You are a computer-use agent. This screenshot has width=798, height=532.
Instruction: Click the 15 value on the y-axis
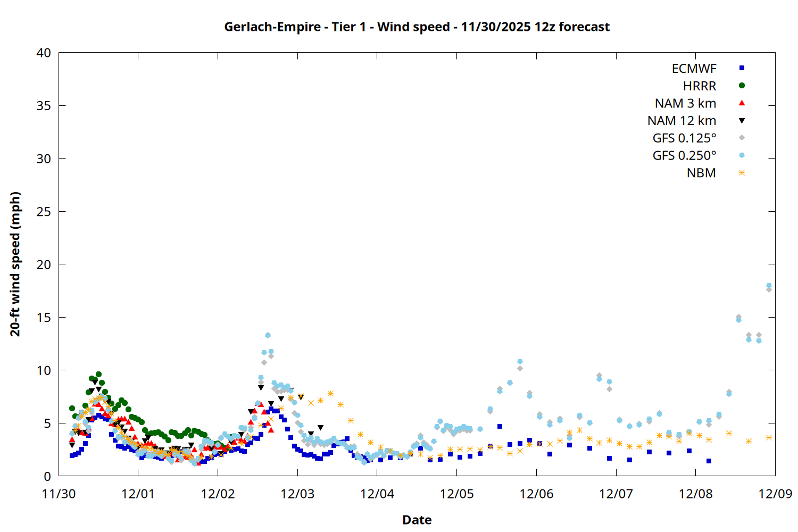(x=44, y=318)
